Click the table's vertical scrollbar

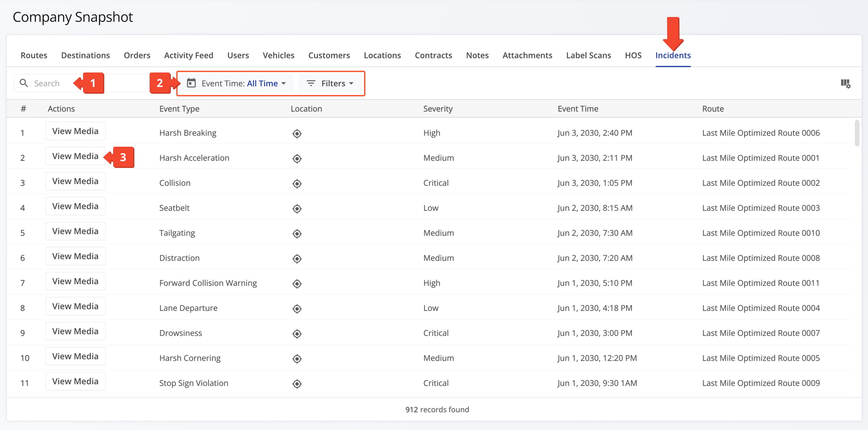tap(857, 133)
